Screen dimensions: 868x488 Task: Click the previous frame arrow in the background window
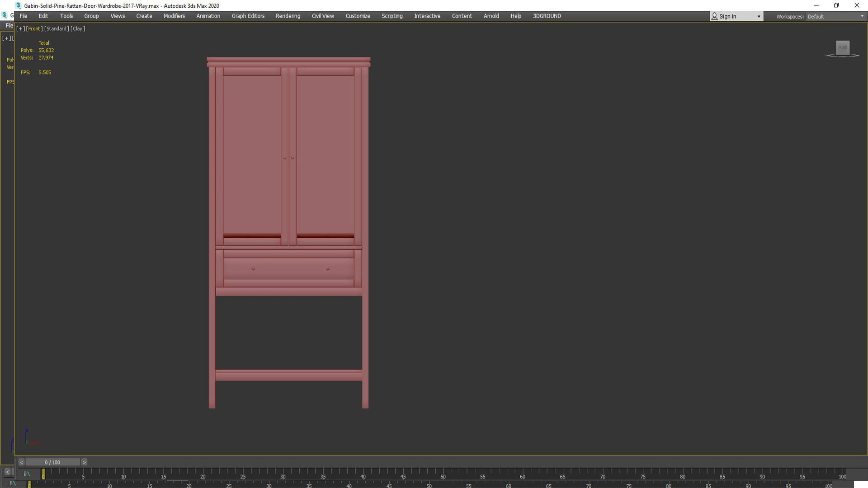[x=7, y=472]
